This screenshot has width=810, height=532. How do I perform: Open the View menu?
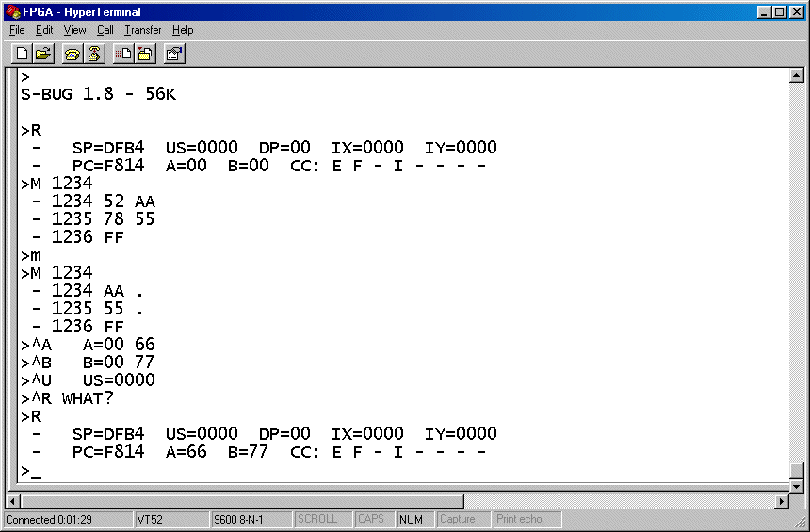74,30
